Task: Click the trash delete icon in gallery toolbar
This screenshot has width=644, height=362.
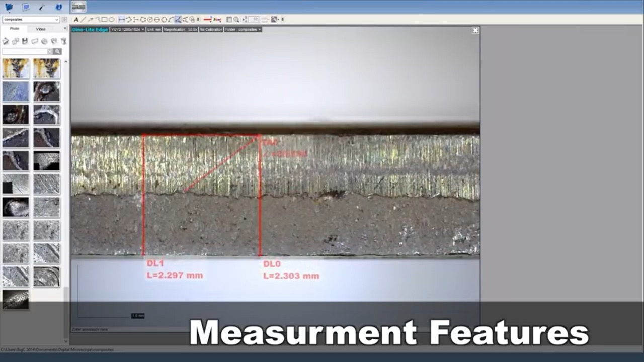Action: [63, 41]
